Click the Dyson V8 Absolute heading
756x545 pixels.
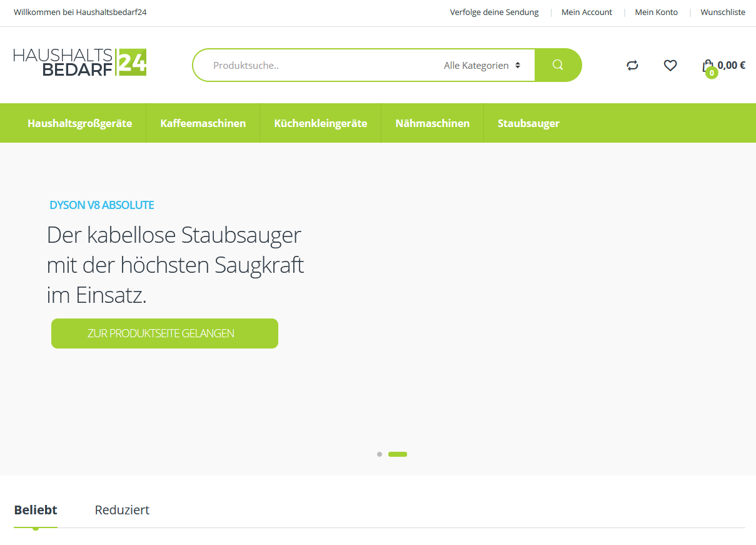coord(102,205)
